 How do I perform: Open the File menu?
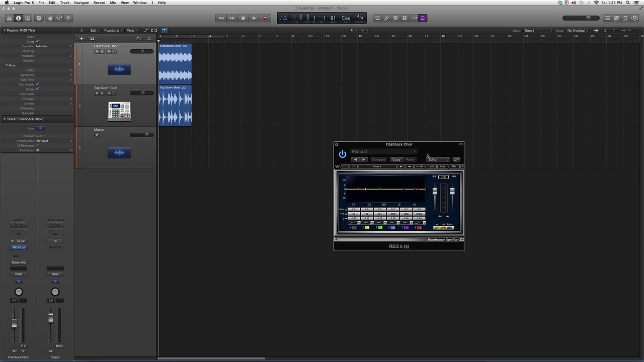[41, 3]
